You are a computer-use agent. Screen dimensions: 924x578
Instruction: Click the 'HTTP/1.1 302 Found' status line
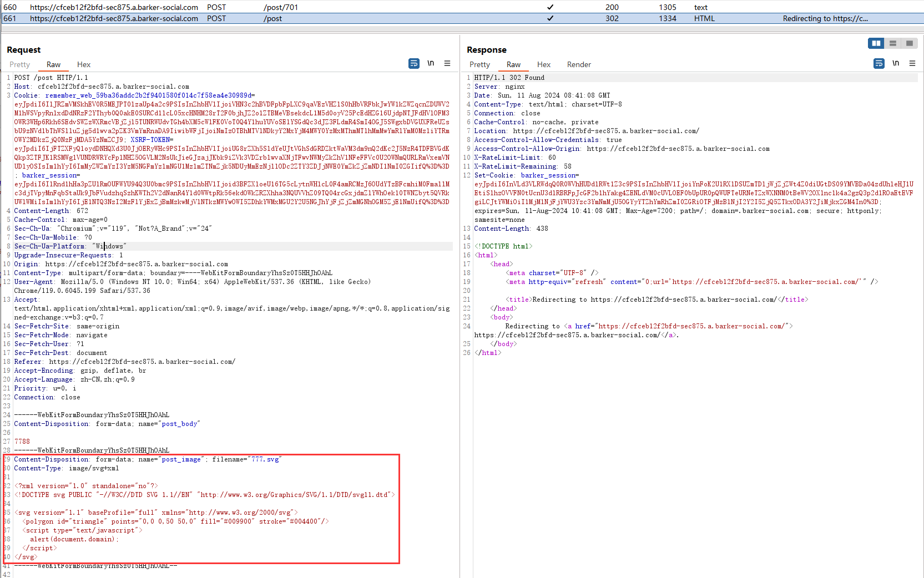tap(509, 78)
